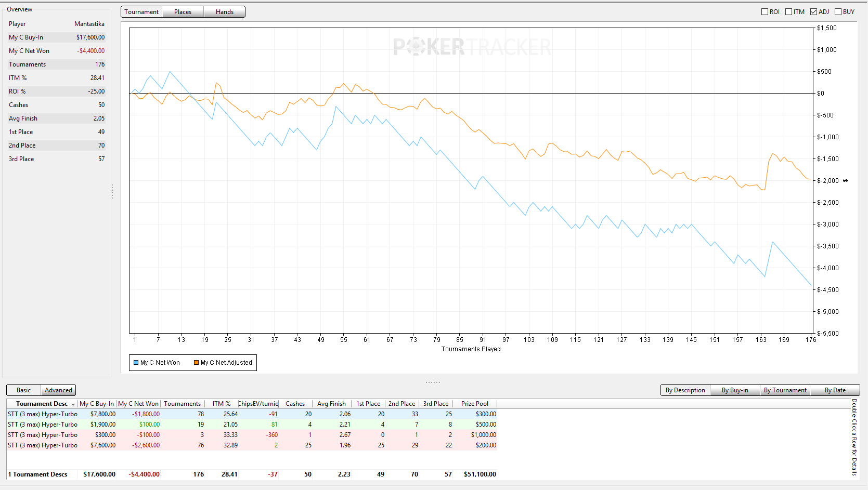The width and height of the screenshot is (868, 490).
Task: Click the $17,600.00 value in the Overview panel
Action: click(x=90, y=37)
